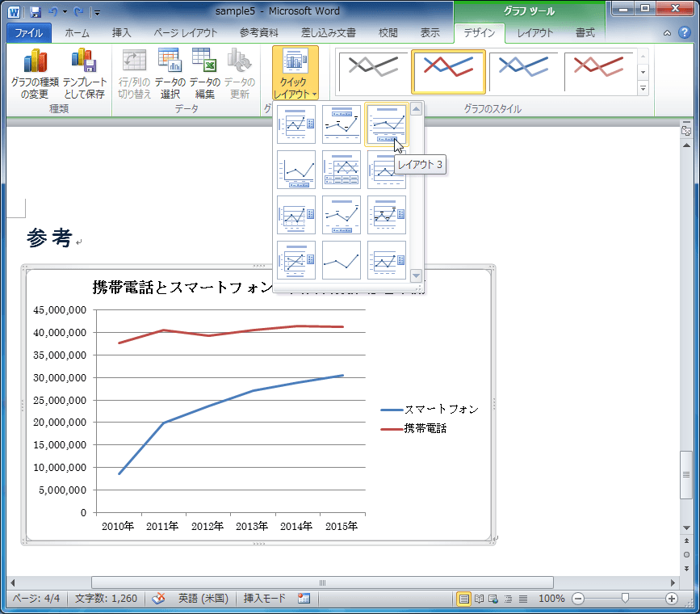Open Customize Quick Access Toolbar dropdown
Image resolution: width=700 pixels, height=614 pixels.
[98, 12]
